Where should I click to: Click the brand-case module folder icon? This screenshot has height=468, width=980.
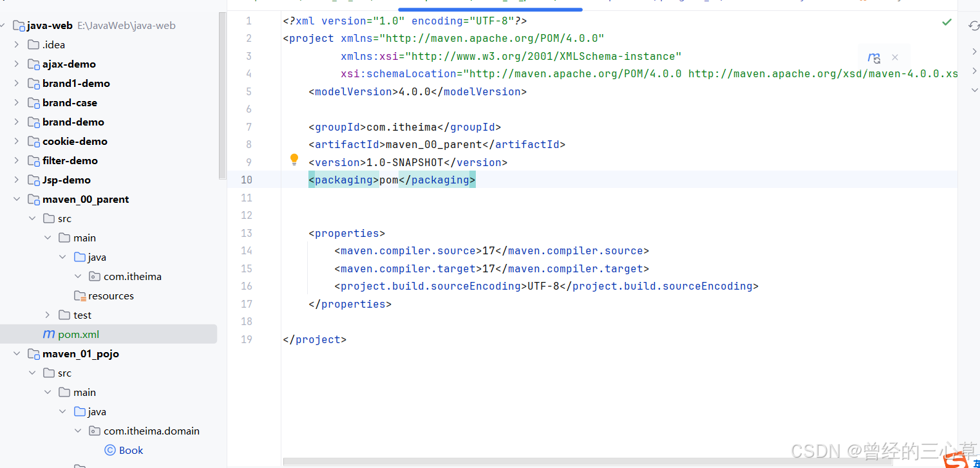pos(33,102)
